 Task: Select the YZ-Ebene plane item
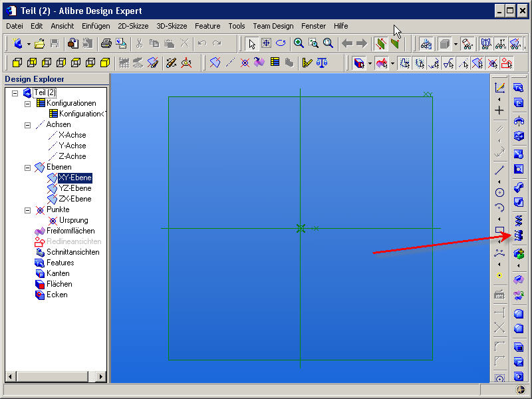tap(75, 188)
